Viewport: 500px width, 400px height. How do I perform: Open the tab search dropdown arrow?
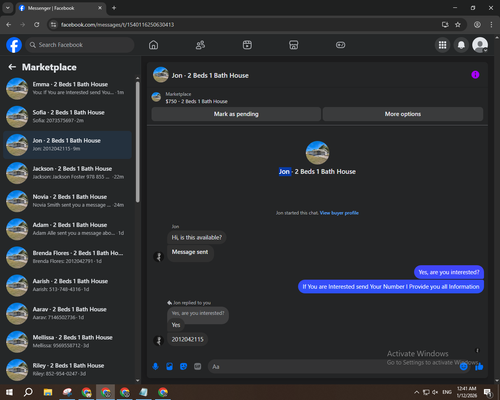pos(8,8)
